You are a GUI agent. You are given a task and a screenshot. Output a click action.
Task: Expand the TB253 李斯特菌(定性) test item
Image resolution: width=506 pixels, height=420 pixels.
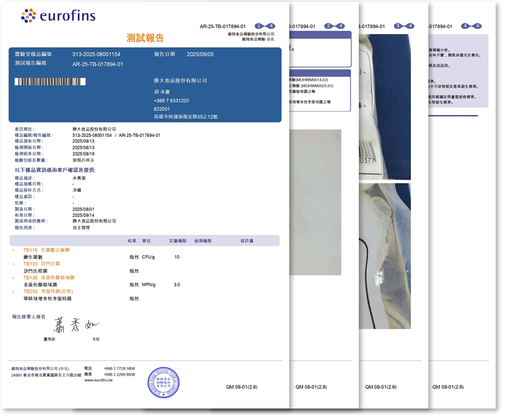14,292
